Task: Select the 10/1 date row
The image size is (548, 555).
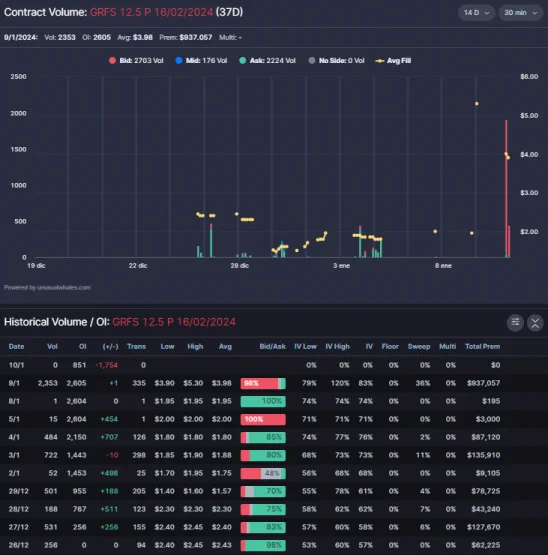Action: (x=274, y=365)
